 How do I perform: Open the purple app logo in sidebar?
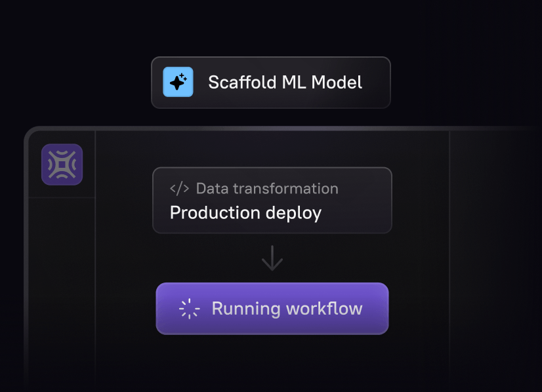coord(62,165)
